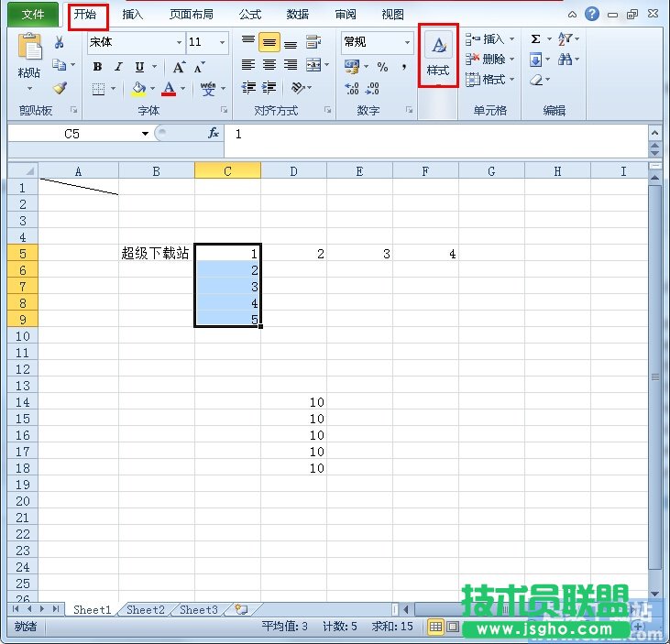The width and height of the screenshot is (670, 644).
Task: Open the font size 11 dropdown
Action: tap(222, 42)
